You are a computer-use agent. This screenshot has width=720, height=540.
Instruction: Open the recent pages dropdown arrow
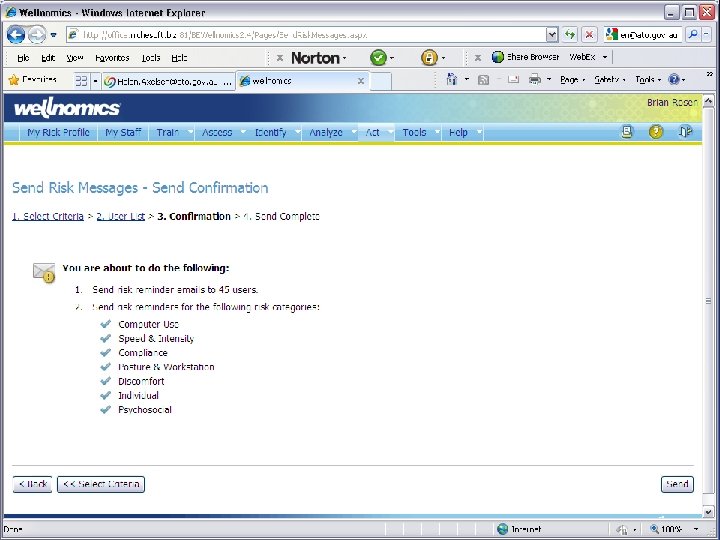pyautogui.click(x=54, y=35)
